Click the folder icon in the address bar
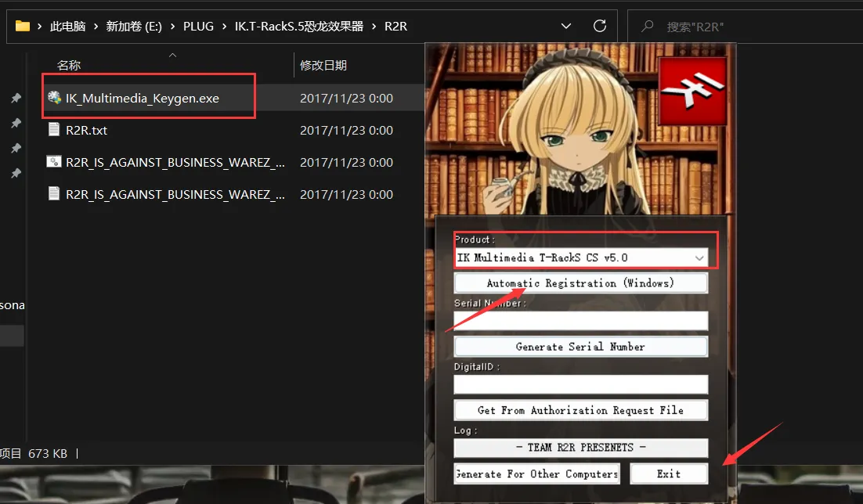This screenshot has height=504, width=863. point(23,26)
